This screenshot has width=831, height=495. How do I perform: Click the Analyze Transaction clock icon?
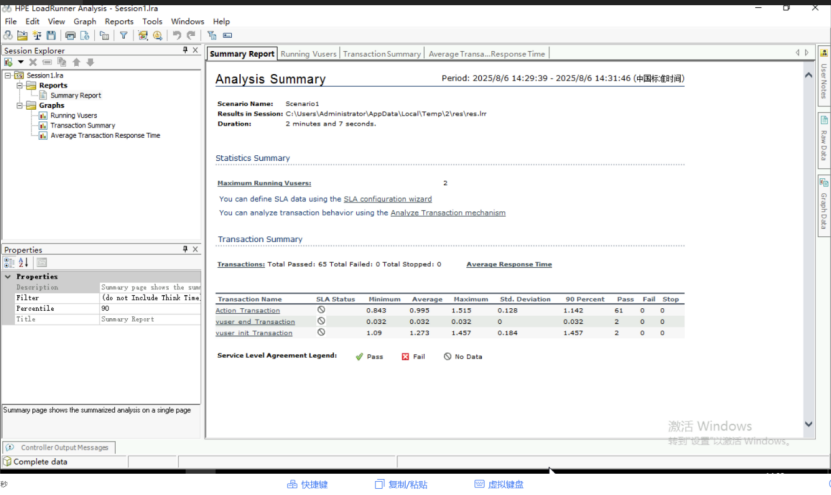tap(157, 36)
